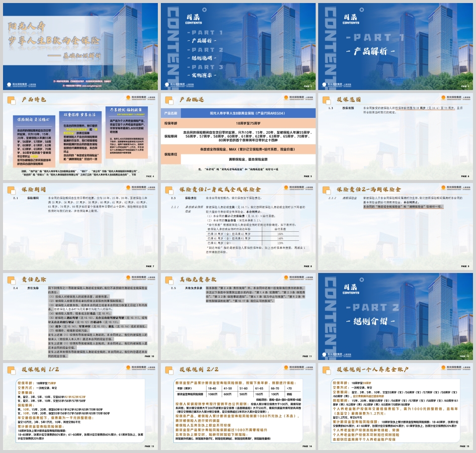476x453 pixels.
Task: Select the 目录 contents slide on page 2
Action: [x=238, y=46]
